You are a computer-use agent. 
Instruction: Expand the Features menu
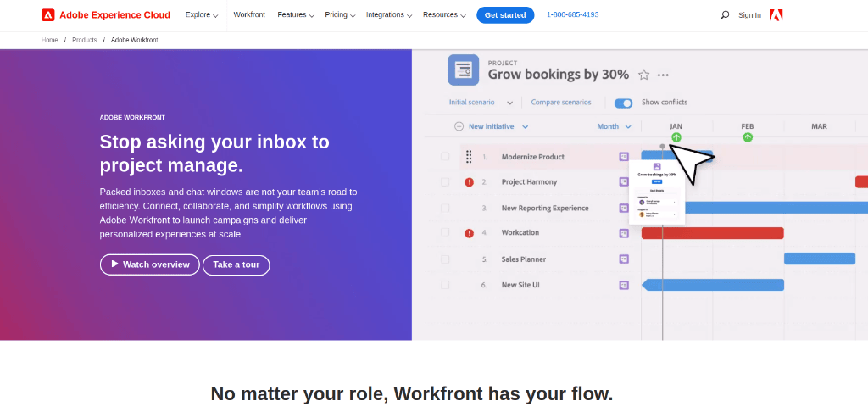(296, 15)
